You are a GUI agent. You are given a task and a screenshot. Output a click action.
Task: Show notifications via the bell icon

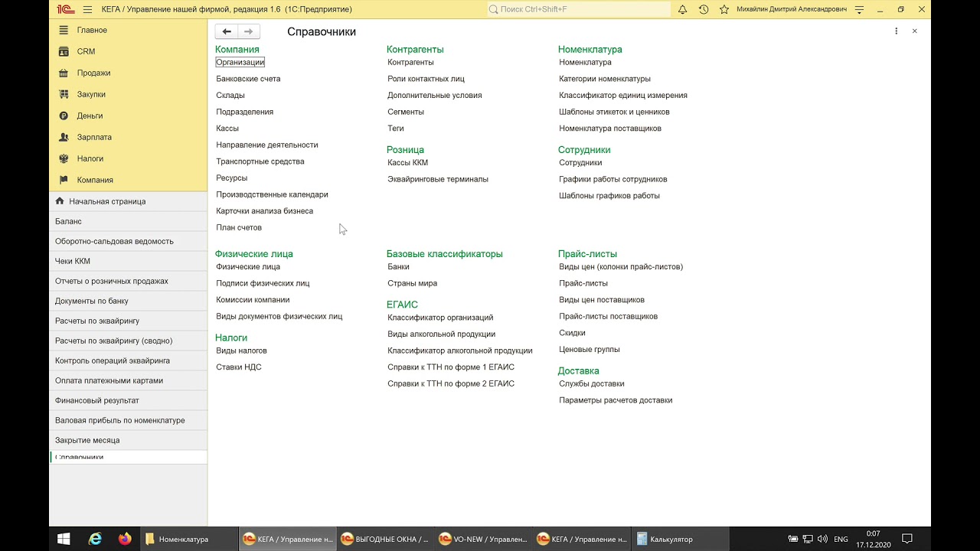pos(682,9)
